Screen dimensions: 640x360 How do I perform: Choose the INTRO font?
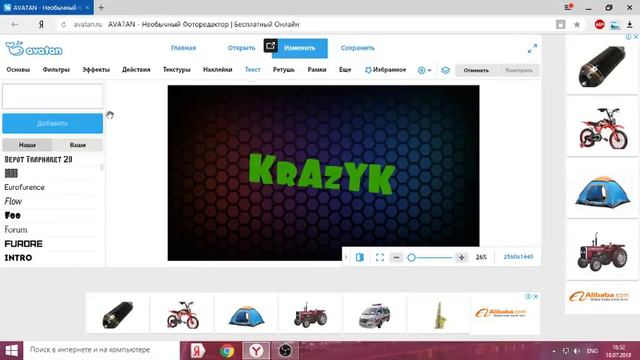pyautogui.click(x=18, y=258)
